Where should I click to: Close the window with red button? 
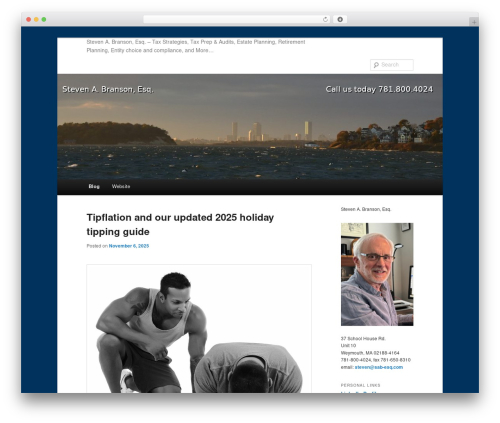point(29,19)
